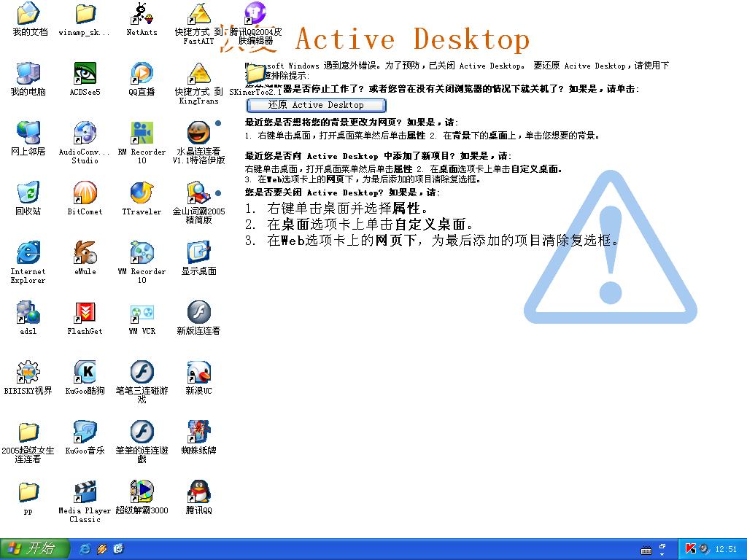
Task: Click the 筆筆的连连遊戲 flash icon
Action: click(x=142, y=432)
